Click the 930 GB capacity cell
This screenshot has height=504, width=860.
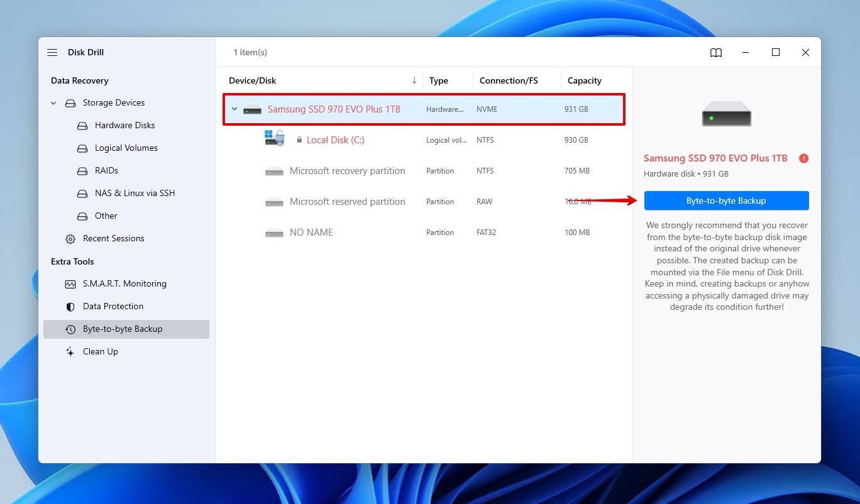tap(576, 140)
